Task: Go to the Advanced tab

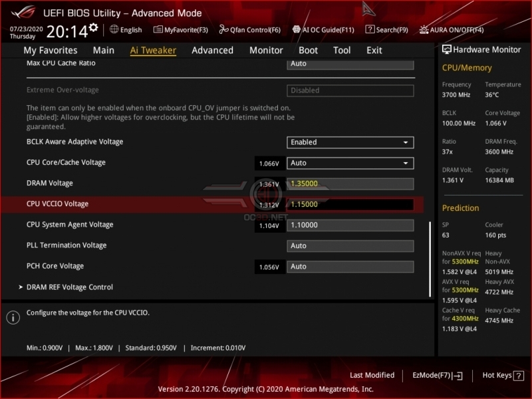Action: [x=212, y=51]
